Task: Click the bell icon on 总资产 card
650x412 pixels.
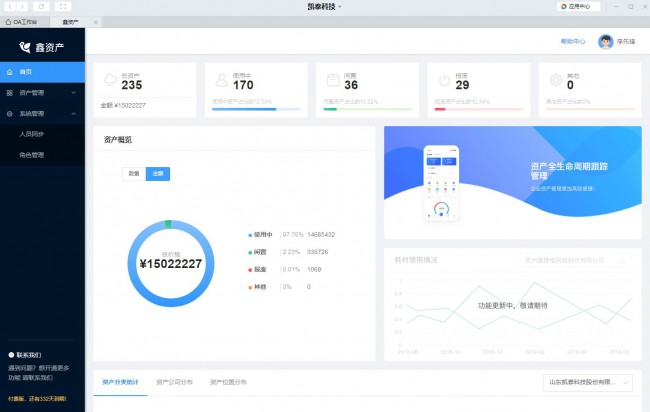Action: click(x=109, y=80)
